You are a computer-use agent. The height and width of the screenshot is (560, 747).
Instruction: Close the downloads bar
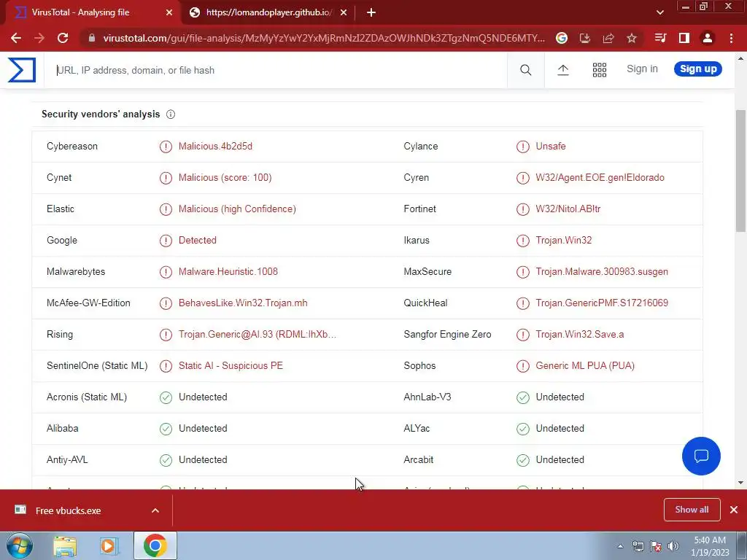click(x=734, y=510)
